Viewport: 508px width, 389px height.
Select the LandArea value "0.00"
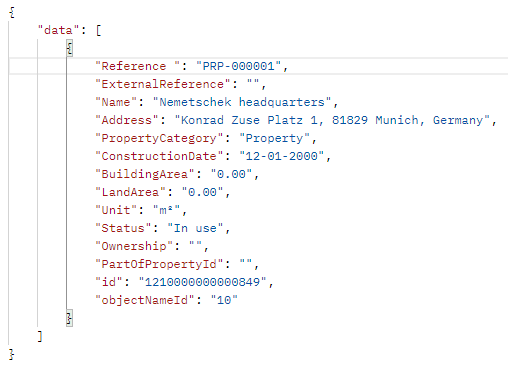(x=202, y=192)
